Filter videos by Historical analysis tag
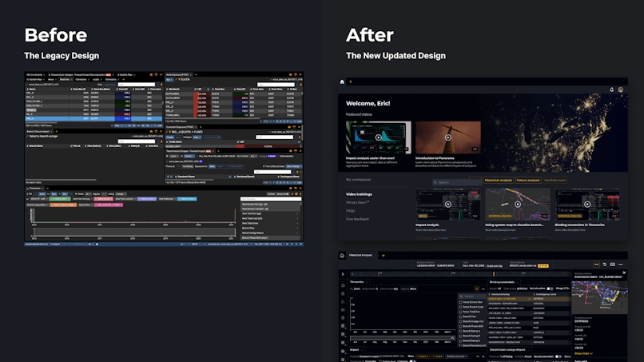This screenshot has width=644, height=362. point(499,181)
